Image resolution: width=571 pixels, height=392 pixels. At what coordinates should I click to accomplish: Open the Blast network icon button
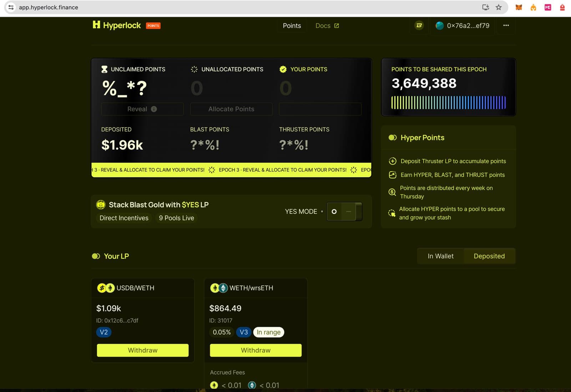pyautogui.click(x=419, y=25)
